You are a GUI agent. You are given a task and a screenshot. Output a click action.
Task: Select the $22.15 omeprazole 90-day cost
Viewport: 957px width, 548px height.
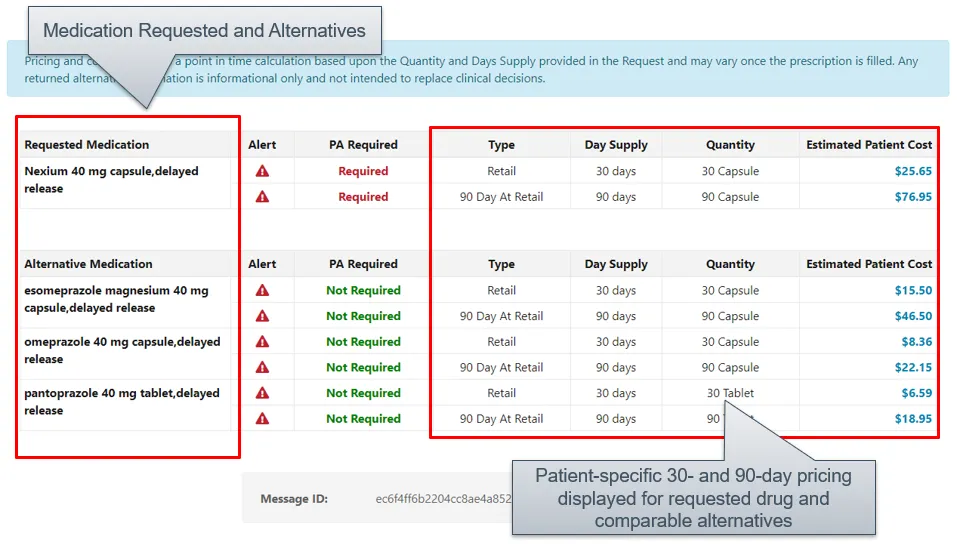(x=913, y=367)
